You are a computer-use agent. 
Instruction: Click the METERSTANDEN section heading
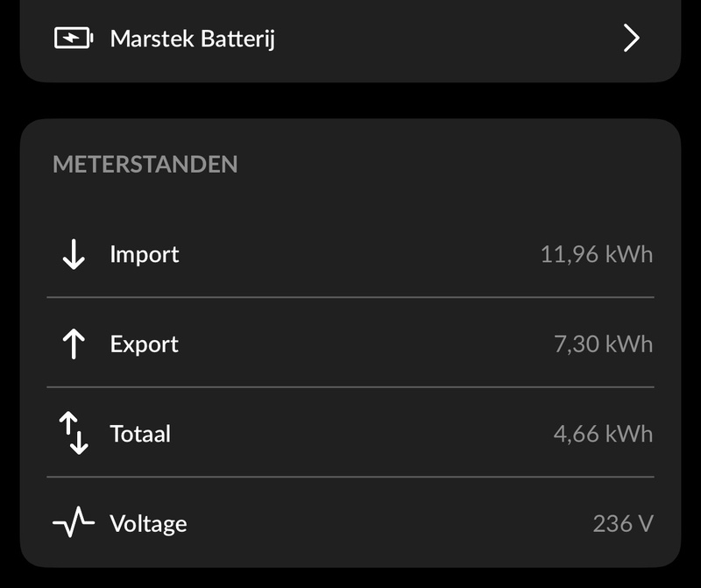point(145,164)
